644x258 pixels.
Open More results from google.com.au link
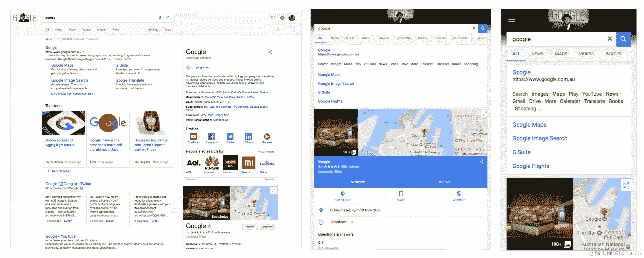[x=72, y=94]
